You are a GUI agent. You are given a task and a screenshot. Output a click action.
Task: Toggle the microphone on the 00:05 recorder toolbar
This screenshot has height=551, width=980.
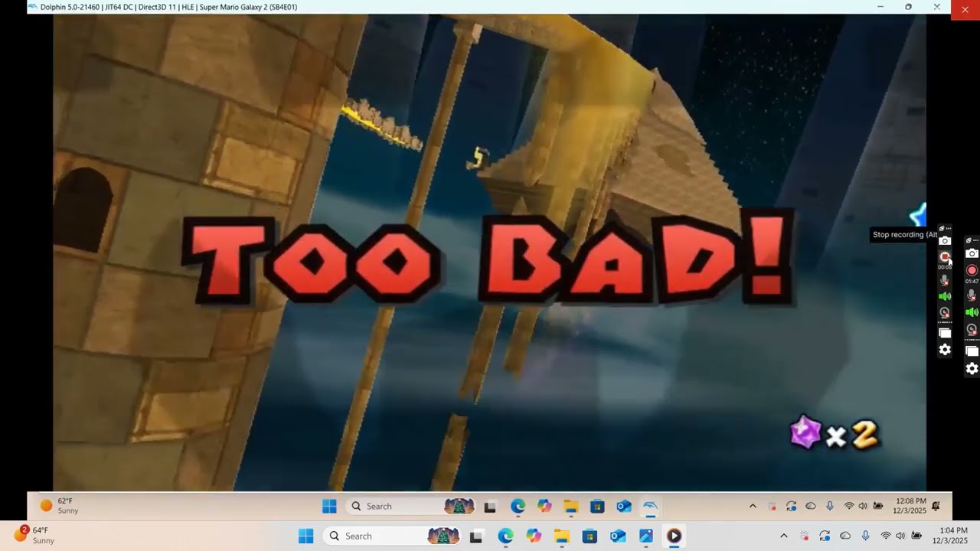click(x=945, y=280)
